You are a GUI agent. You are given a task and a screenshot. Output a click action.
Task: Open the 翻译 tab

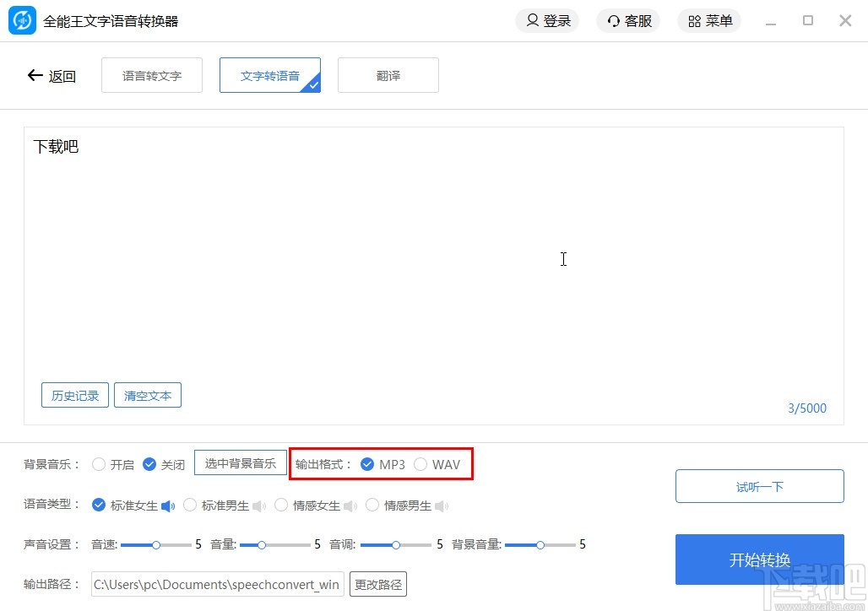388,75
